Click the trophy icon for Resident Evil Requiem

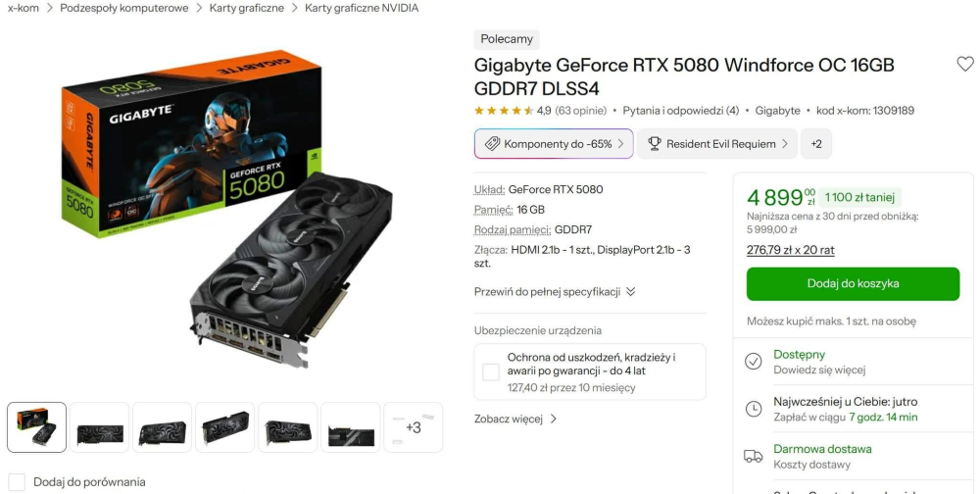point(655,144)
